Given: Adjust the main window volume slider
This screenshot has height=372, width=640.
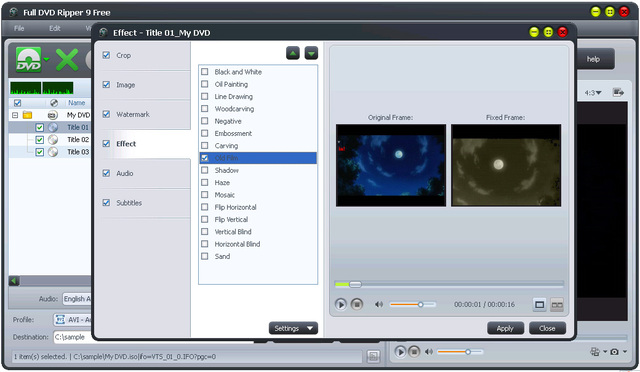Looking at the screenshot, I should tap(460, 352).
